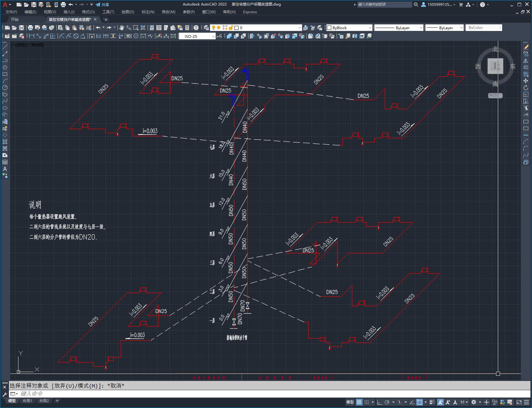532x408 pixels.
Task: Open the Express menu
Action: [250, 12]
